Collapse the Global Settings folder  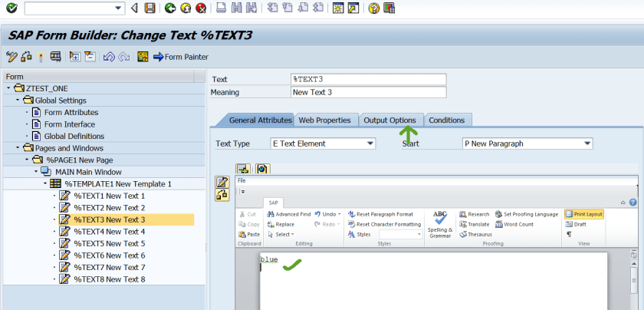pyautogui.click(x=18, y=101)
